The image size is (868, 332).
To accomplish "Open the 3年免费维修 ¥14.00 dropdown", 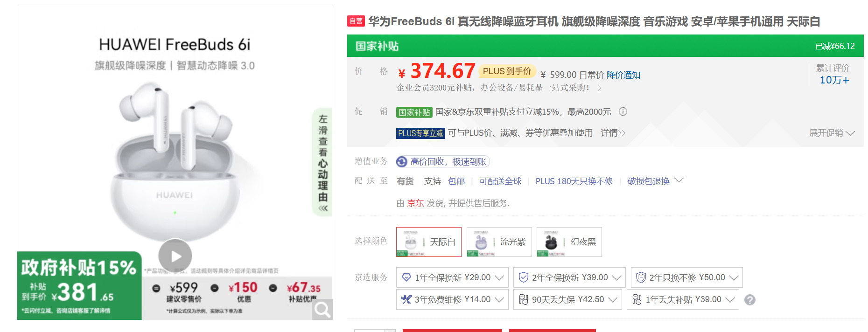I will [x=453, y=299].
